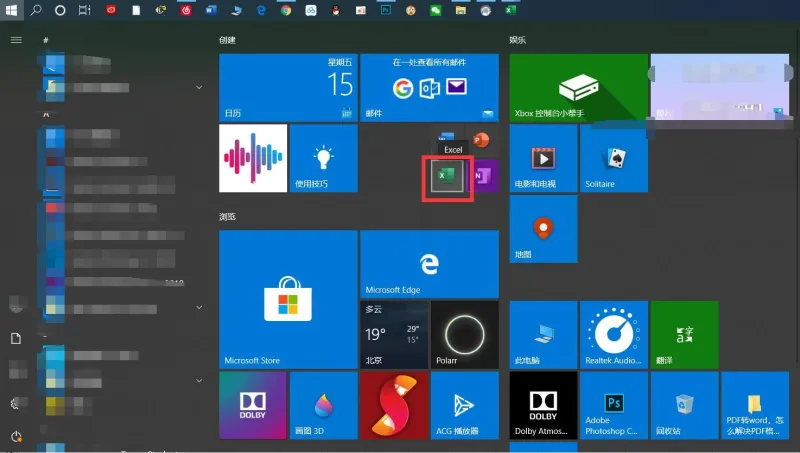
Task: Open the red S-logo tile
Action: 394,405
